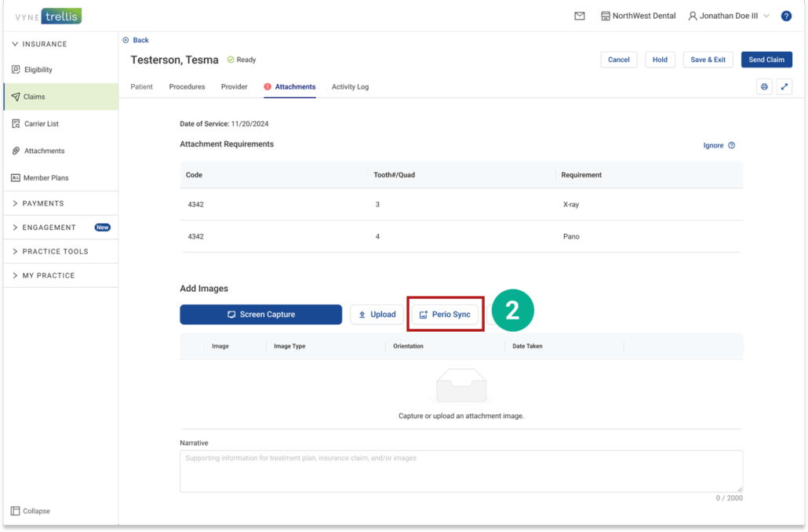
Task: Open Attachments in the left sidebar
Action: pyautogui.click(x=43, y=151)
